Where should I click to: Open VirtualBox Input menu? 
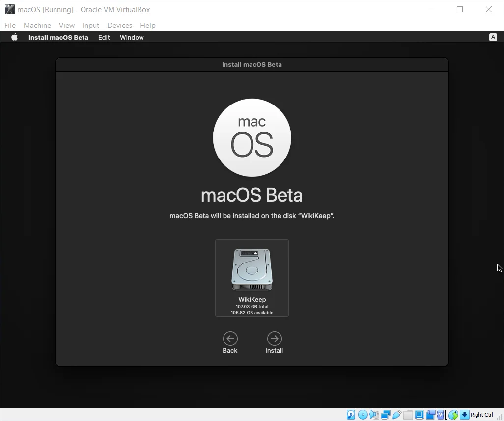[91, 26]
